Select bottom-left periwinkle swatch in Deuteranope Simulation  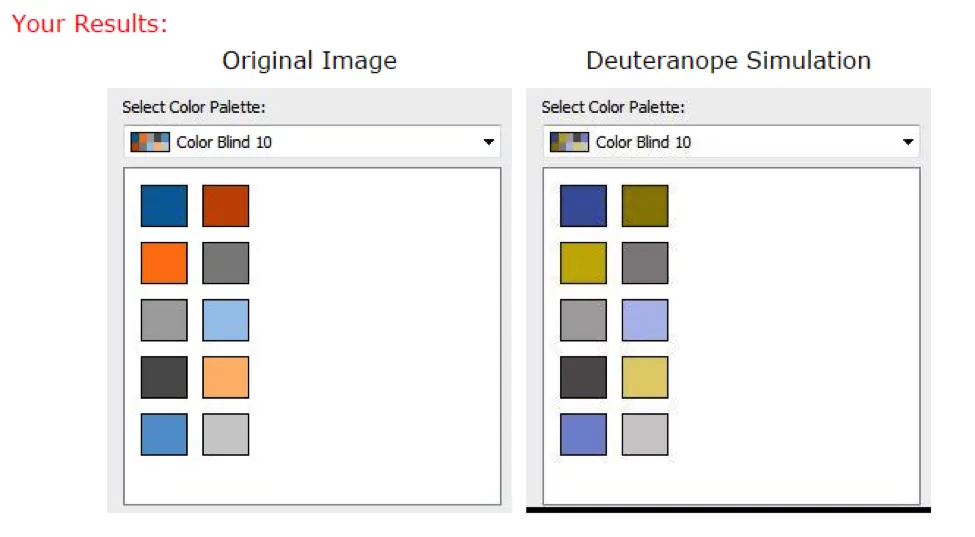[x=583, y=434]
